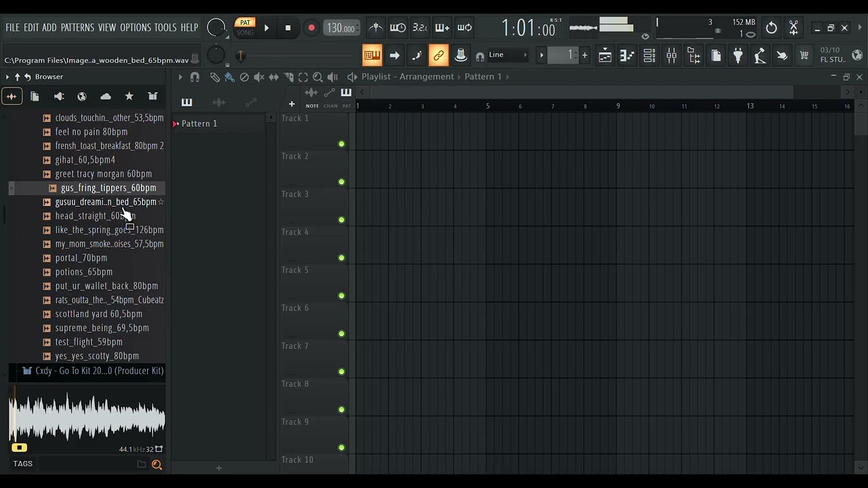The width and height of the screenshot is (868, 488).
Task: Select sample gus_fring_tippers_60bpm
Action: [x=108, y=188]
